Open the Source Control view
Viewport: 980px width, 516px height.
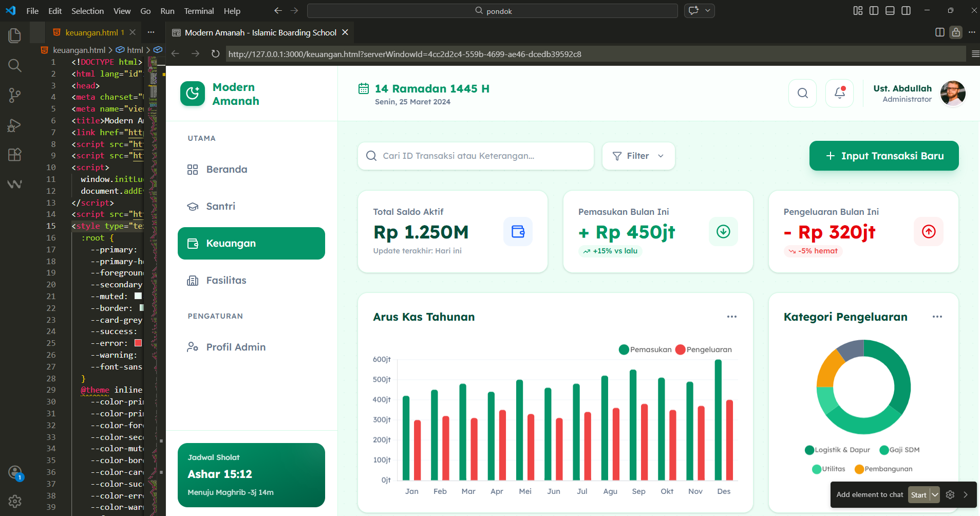[14, 95]
